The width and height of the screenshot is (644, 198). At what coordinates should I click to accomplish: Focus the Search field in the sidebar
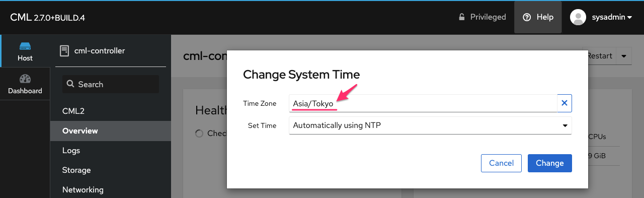click(111, 84)
